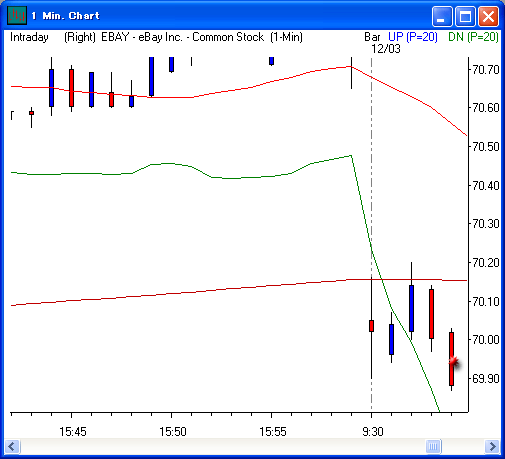Screen dimensions: 505x459
Task: Click the right scroll arrow button
Action: [492, 446]
